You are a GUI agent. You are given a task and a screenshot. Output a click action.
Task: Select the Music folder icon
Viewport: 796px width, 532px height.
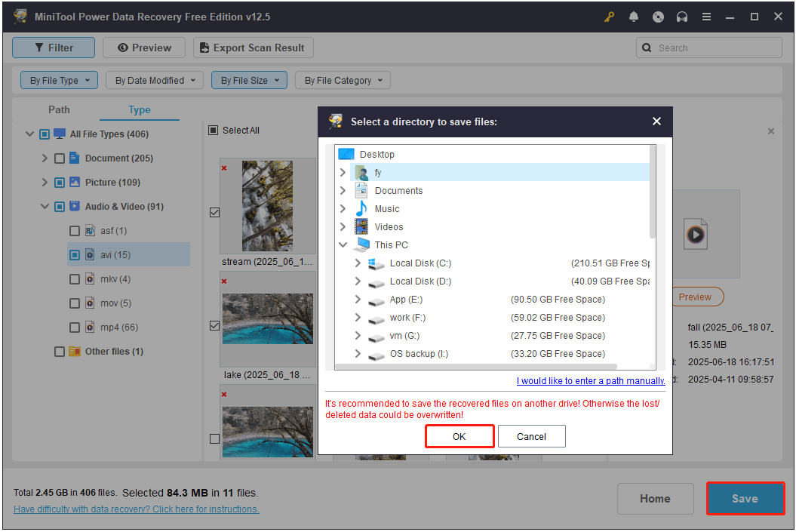(x=361, y=209)
